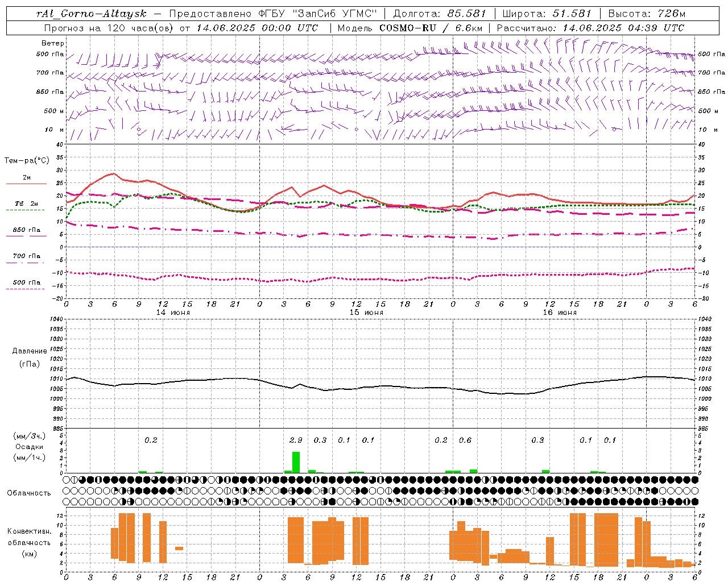Click the computed time 14.06.2025 04:39 UTC
The height and width of the screenshot is (582, 728).
623,28
